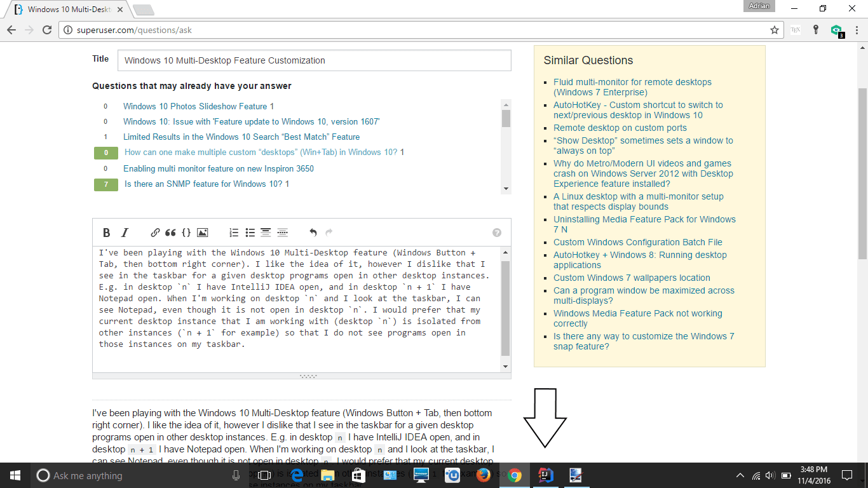Screen dimensions: 868x488
Task: Apply bold formatting in the editor toolbar
Action: coord(107,233)
